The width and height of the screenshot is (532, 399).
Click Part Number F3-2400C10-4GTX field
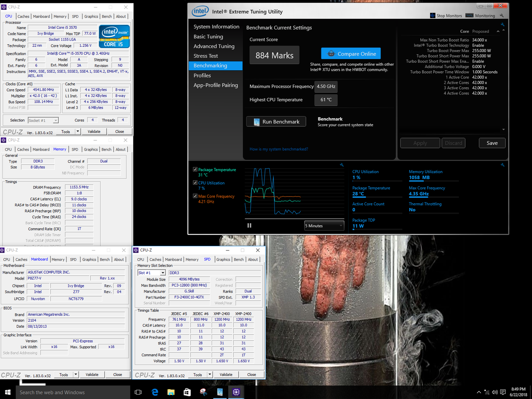click(x=190, y=297)
